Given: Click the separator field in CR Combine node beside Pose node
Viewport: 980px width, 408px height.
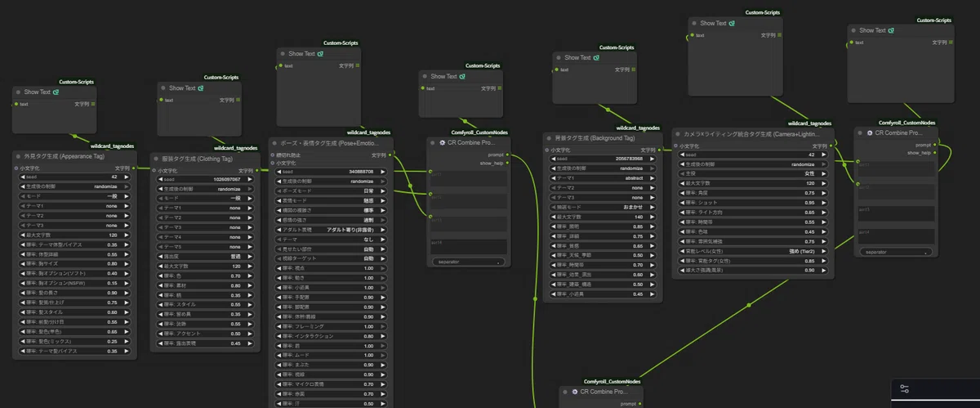Looking at the screenshot, I should point(467,262).
